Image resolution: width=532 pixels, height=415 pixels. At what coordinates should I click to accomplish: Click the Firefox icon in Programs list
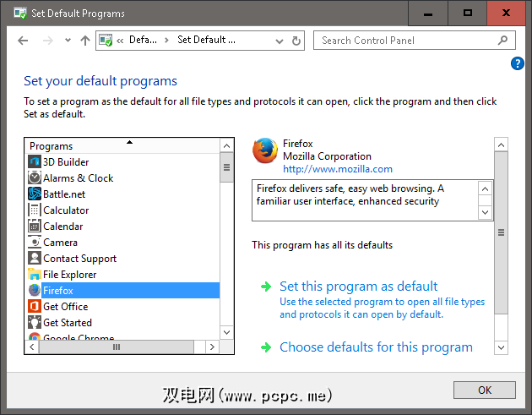[35, 290]
